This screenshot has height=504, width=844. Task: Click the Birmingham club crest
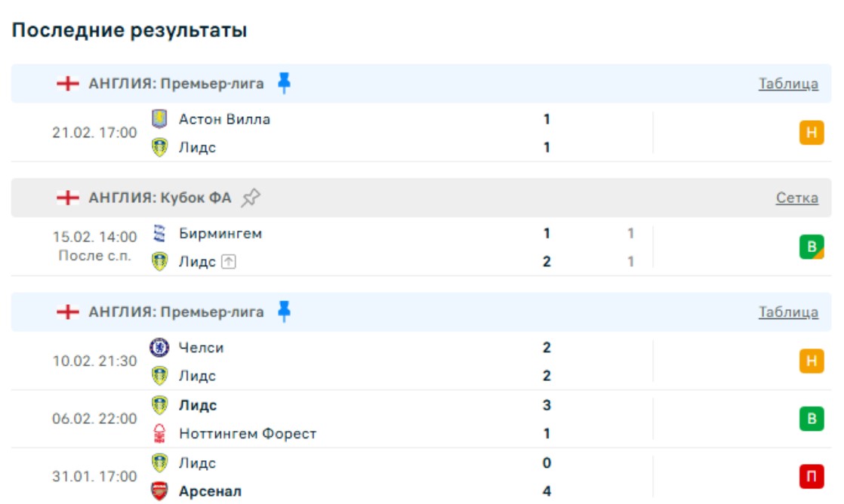(159, 233)
